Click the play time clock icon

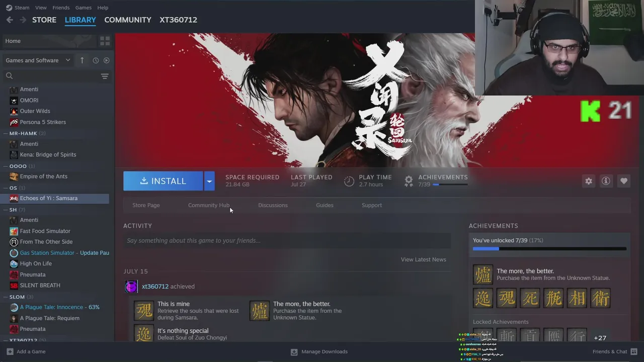tap(349, 181)
